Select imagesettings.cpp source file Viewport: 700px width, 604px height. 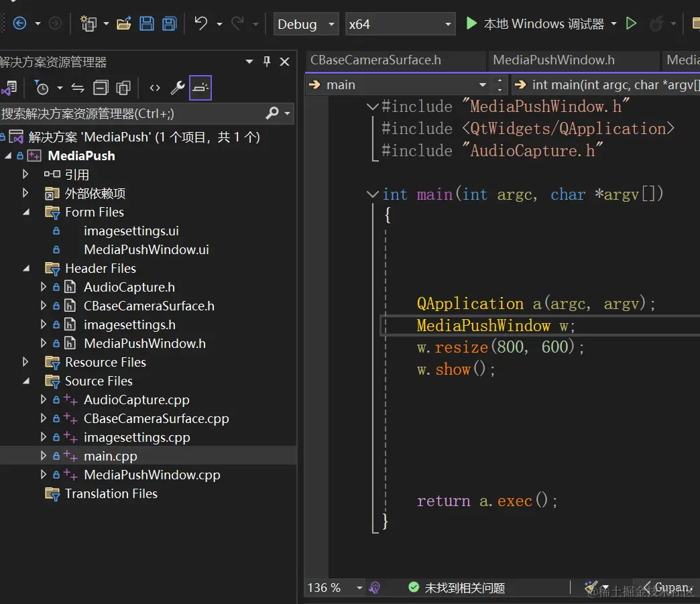point(137,437)
